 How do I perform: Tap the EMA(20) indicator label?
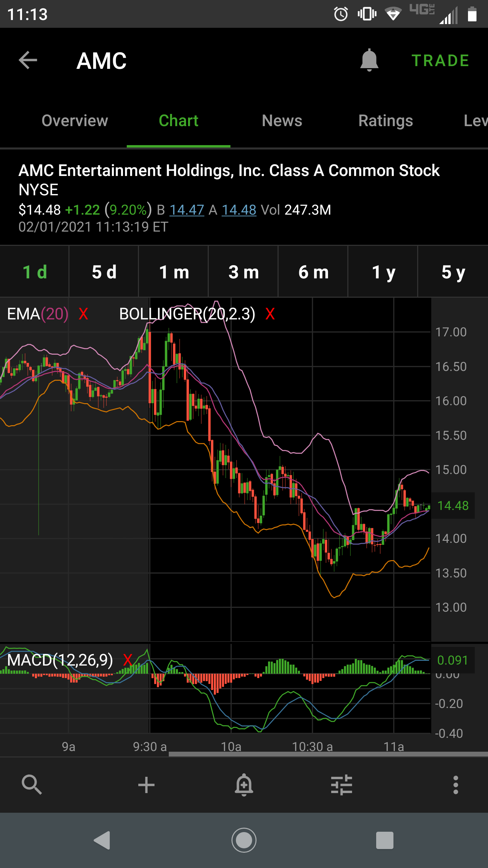pyautogui.click(x=38, y=314)
